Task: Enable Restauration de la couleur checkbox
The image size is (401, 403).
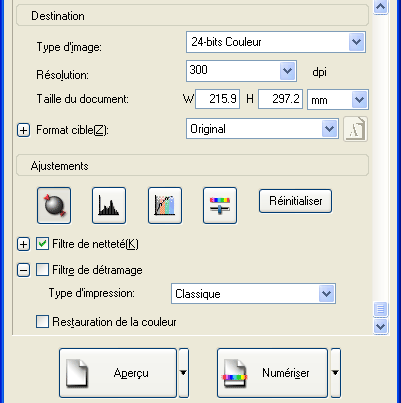Action: pyautogui.click(x=42, y=322)
